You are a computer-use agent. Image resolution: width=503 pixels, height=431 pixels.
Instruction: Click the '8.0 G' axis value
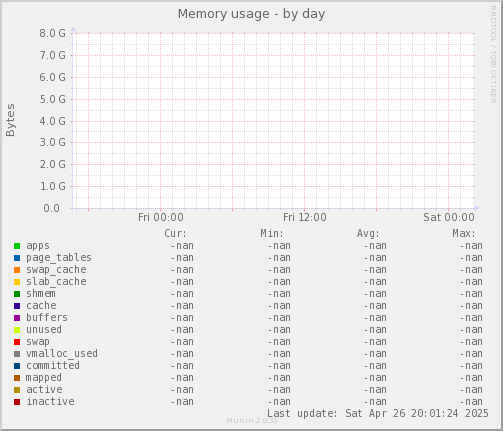click(53, 33)
